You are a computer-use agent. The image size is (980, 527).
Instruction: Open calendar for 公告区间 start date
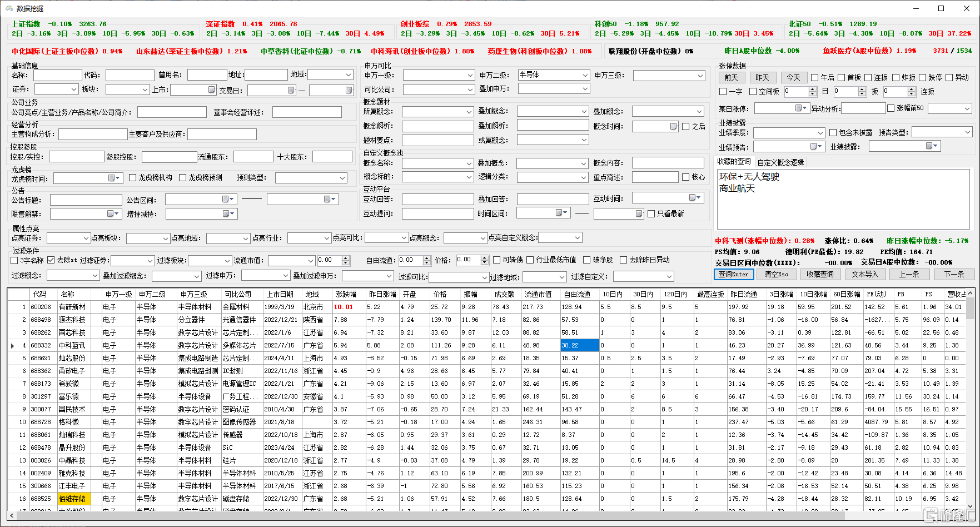[x=228, y=199]
